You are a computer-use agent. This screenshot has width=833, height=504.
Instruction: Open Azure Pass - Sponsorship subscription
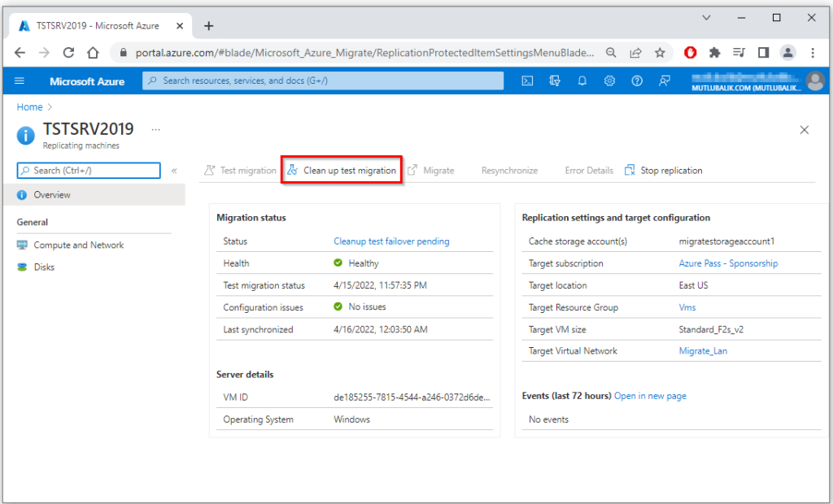pos(728,263)
